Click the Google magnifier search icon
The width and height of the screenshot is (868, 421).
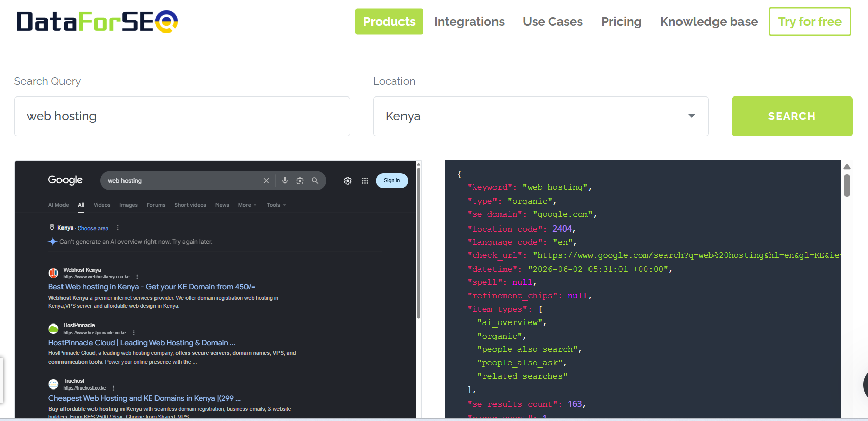(x=315, y=181)
